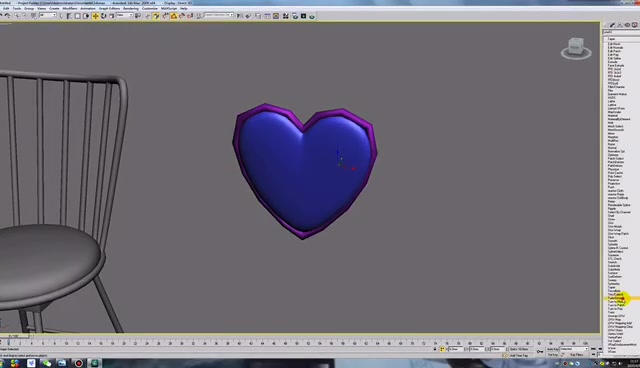Click the Quick Render teapot icon
This screenshot has height=368, width=640.
click(312, 16)
